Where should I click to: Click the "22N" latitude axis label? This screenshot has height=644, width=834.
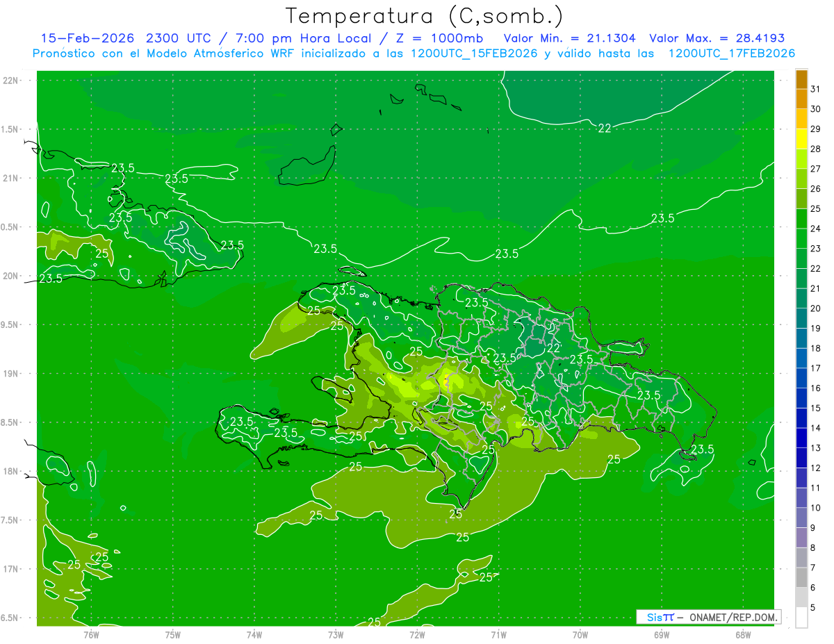(10, 81)
